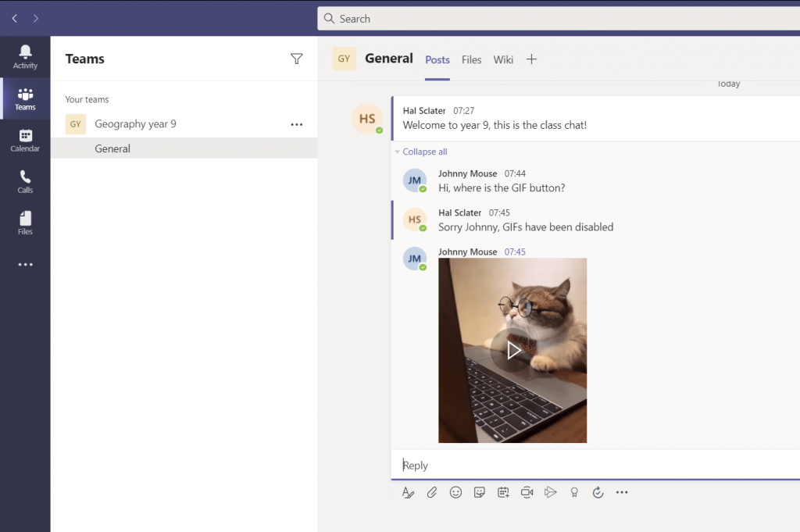The image size is (800, 532).
Task: Open the Activity feed
Action: (25, 56)
